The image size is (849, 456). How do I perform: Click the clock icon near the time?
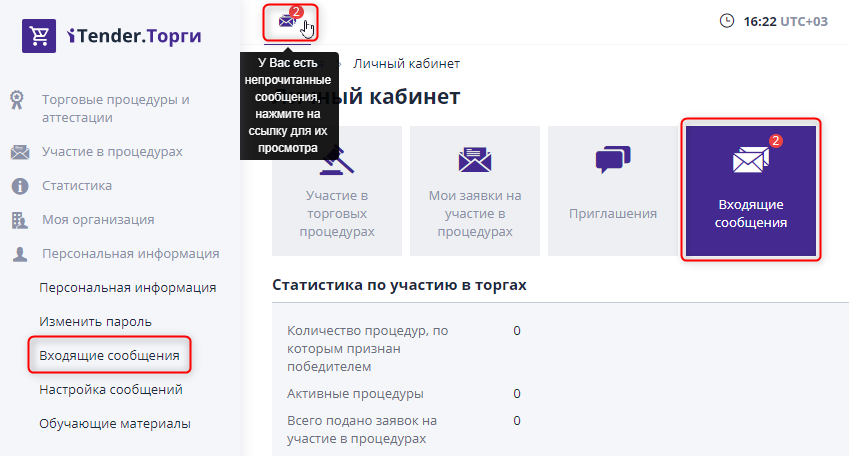point(726,21)
